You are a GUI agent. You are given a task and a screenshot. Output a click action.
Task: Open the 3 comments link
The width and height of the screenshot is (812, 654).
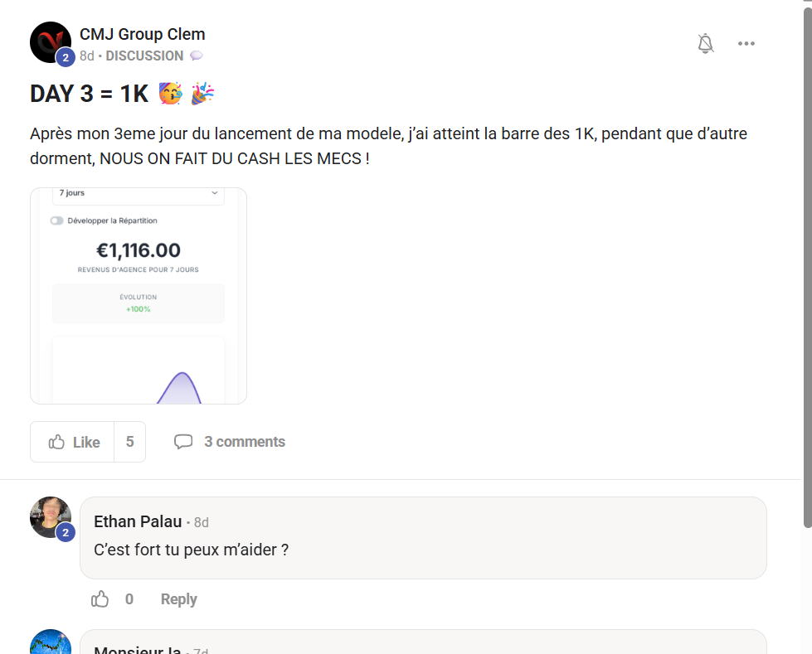[245, 442]
